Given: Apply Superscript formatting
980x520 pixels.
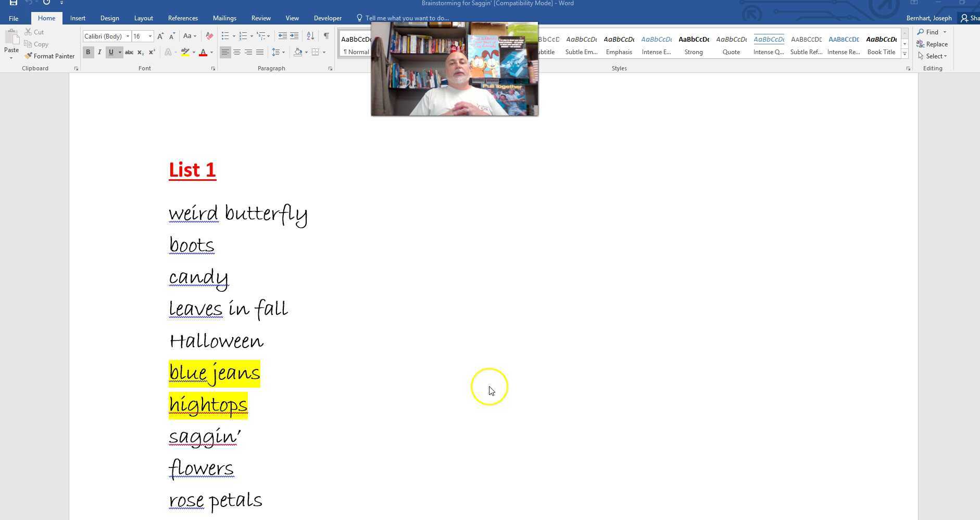Looking at the screenshot, I should pos(152,52).
